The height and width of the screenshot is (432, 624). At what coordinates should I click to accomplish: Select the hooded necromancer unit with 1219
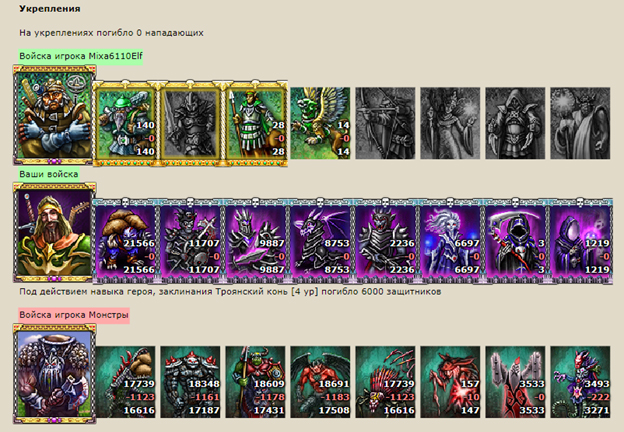pos(580,241)
